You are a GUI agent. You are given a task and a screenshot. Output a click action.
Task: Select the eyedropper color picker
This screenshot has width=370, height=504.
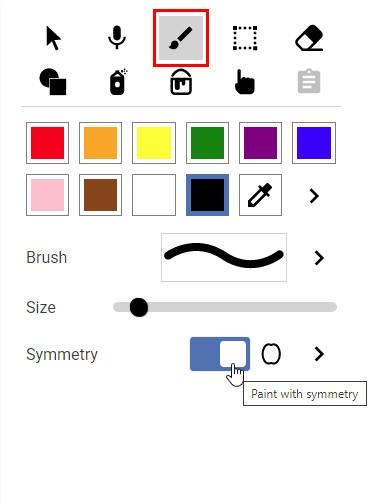(x=260, y=195)
